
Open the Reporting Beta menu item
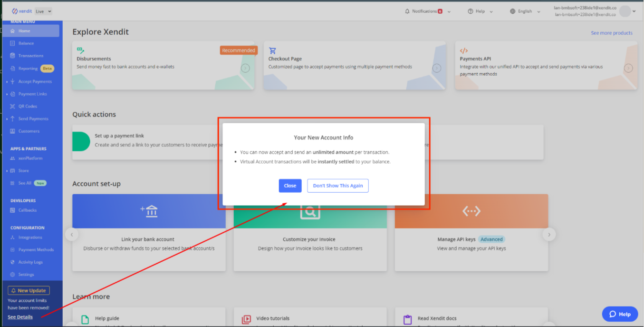[x=31, y=69]
